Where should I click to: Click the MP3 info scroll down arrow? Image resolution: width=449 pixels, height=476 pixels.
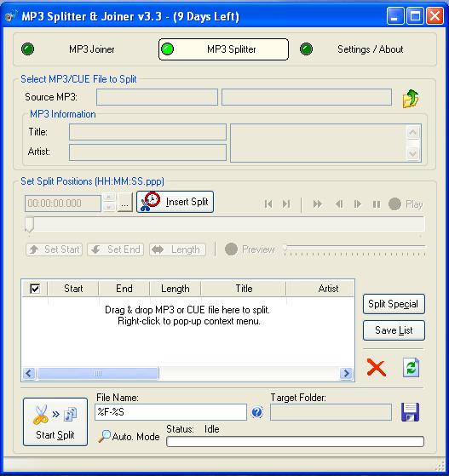pos(413,153)
